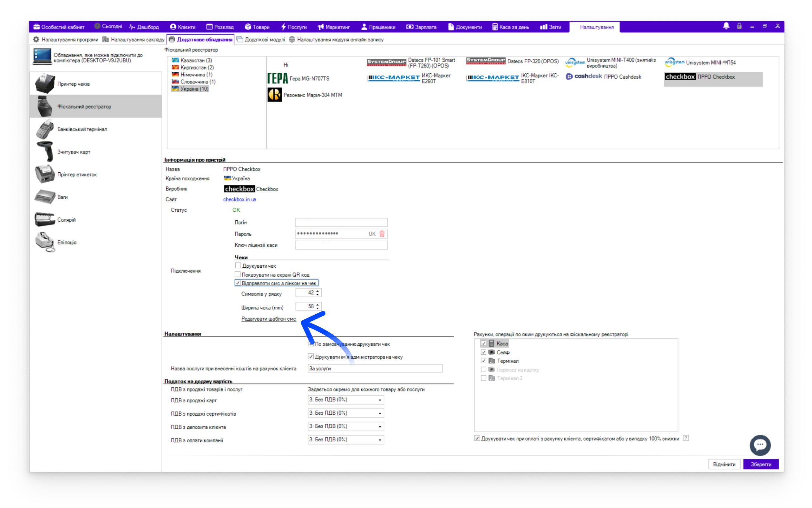812x508 pixels.
Task: Open ПДВ з продажі сертифікатів dropdown
Action: (x=346, y=413)
